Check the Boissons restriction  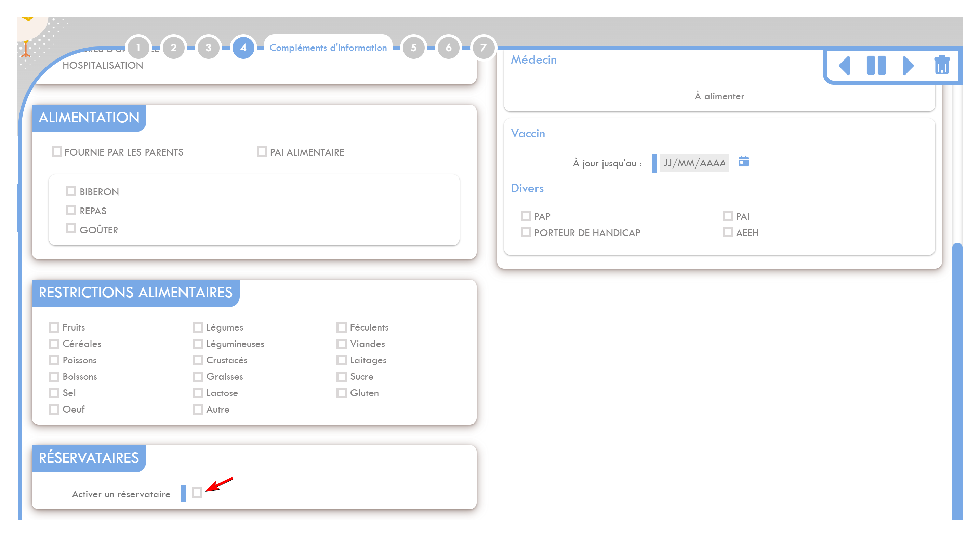pyautogui.click(x=54, y=376)
